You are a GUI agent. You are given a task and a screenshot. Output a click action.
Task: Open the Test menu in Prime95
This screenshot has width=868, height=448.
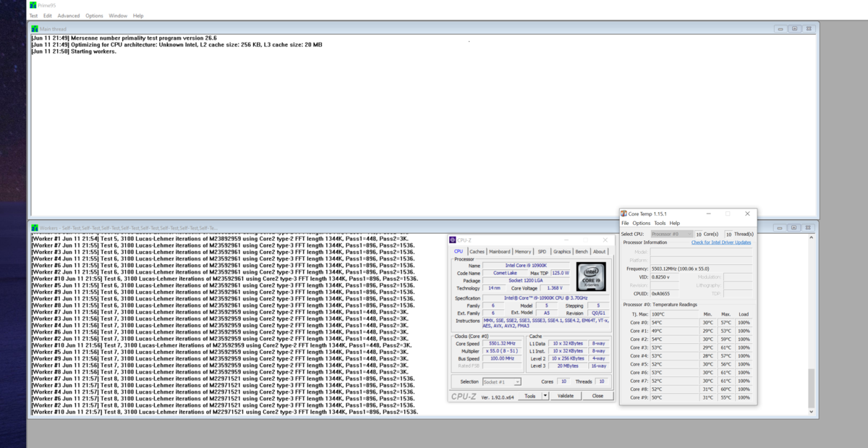[33, 15]
